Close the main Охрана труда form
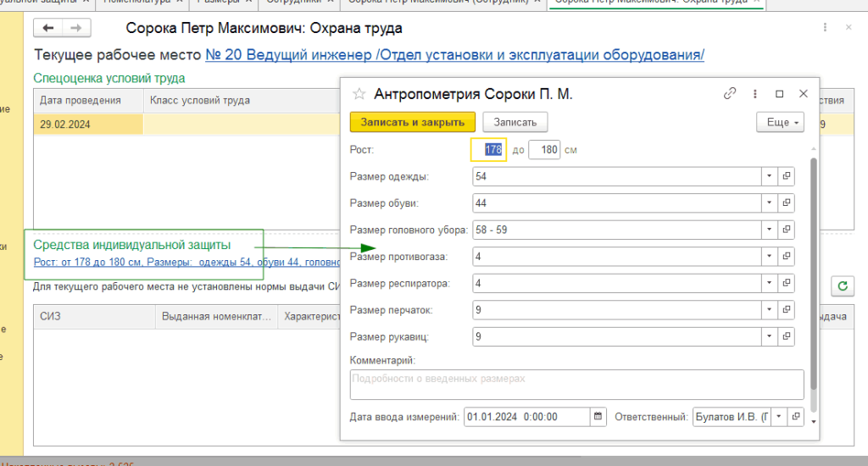Screen dimensions: 868x466 coord(849,27)
